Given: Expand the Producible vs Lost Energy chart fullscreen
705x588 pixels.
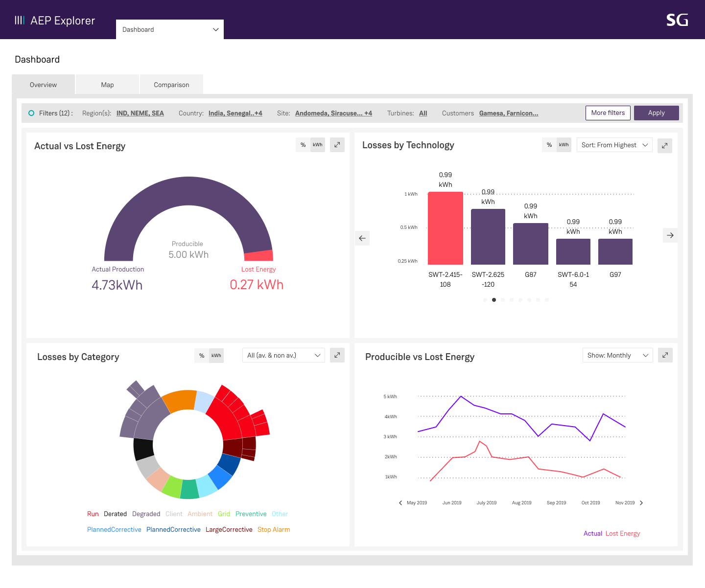Looking at the screenshot, I should 665,355.
